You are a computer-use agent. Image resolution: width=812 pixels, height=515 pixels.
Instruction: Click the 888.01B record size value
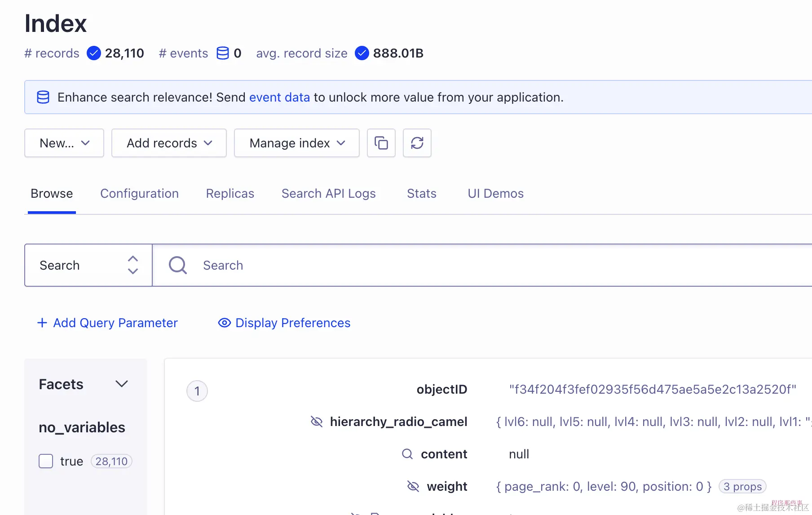[398, 53]
